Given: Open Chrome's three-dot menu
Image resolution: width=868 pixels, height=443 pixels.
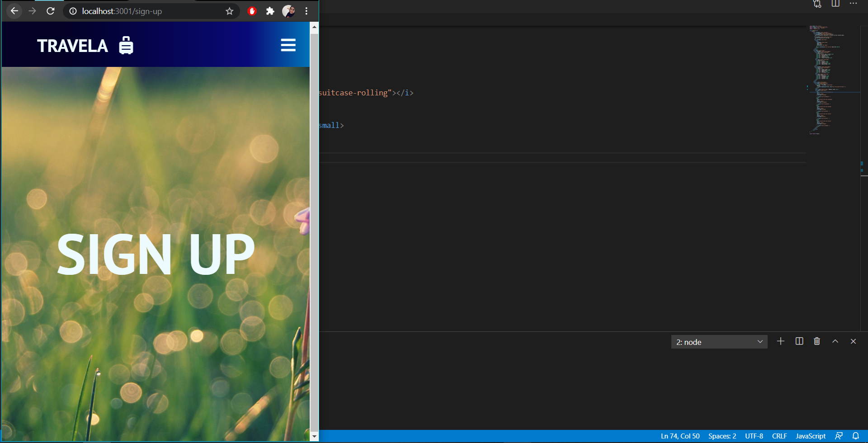Looking at the screenshot, I should (x=307, y=11).
